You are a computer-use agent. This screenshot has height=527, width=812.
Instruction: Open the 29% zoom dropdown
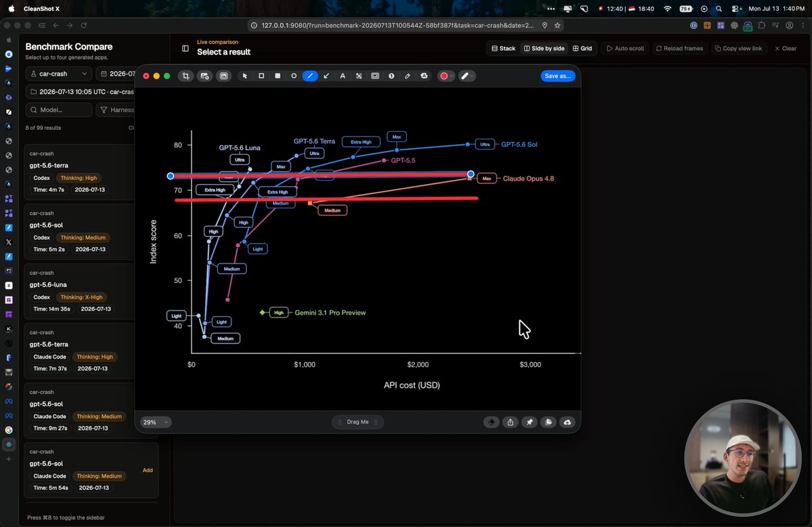click(x=156, y=422)
